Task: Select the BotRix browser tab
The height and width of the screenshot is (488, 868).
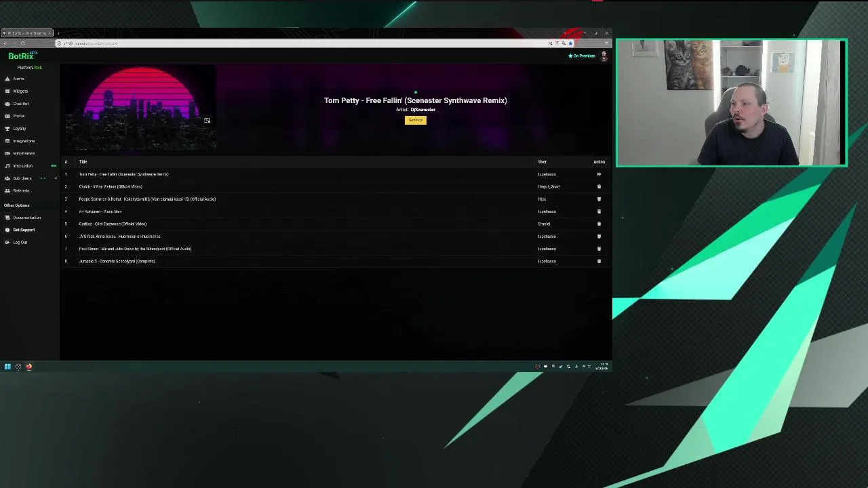Action: point(27,33)
